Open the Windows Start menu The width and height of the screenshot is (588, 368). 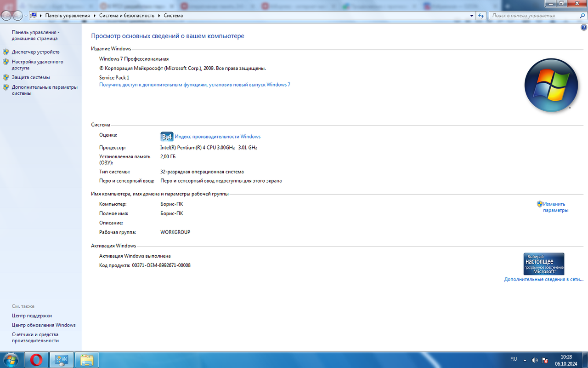pyautogui.click(x=10, y=360)
